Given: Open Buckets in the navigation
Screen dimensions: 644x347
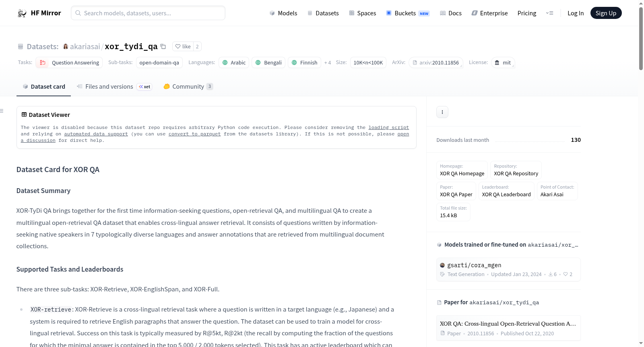Looking at the screenshot, I should click(408, 13).
